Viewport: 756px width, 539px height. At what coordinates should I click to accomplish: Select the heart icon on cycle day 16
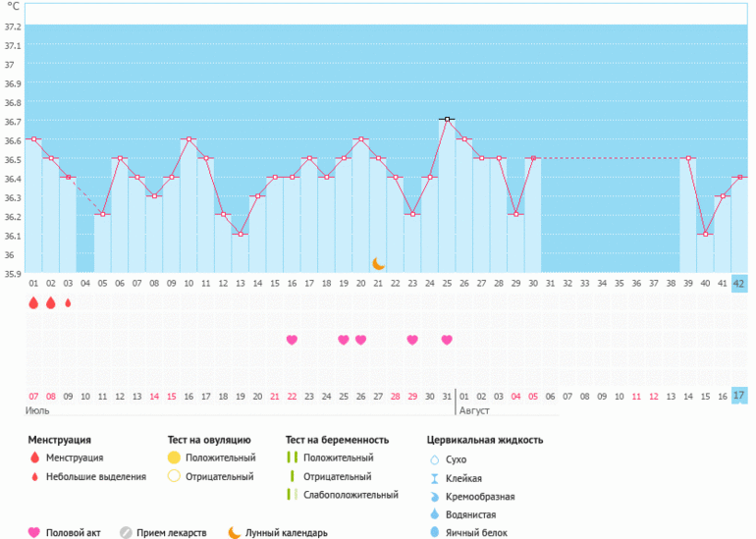click(x=292, y=340)
